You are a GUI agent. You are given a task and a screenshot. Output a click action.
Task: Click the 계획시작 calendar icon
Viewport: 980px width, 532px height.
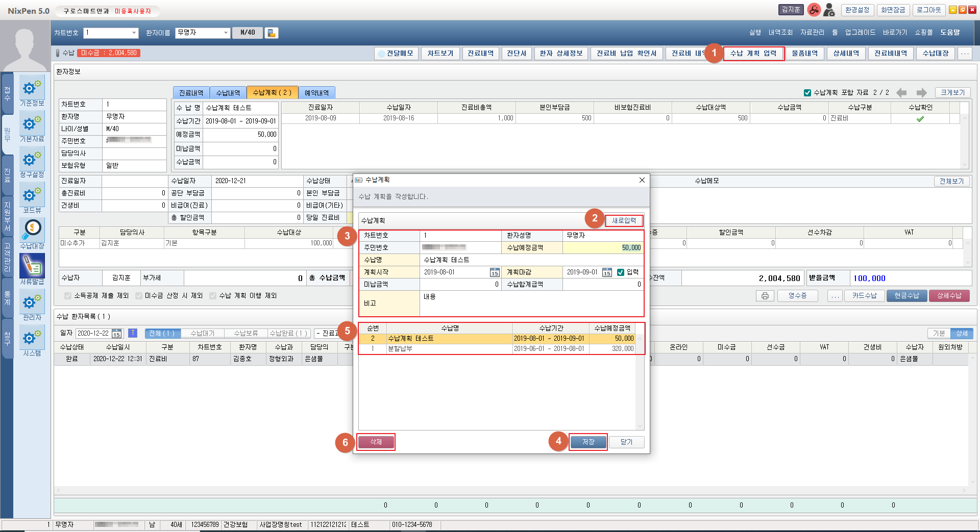494,272
